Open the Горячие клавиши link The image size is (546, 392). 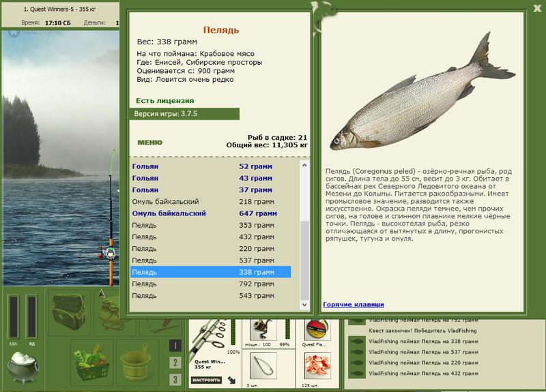click(353, 304)
